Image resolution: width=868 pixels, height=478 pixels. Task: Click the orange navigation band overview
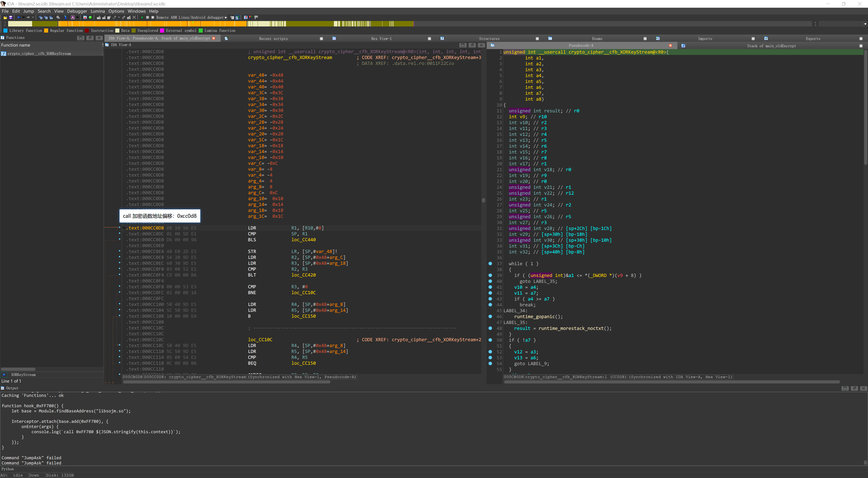click(153, 24)
